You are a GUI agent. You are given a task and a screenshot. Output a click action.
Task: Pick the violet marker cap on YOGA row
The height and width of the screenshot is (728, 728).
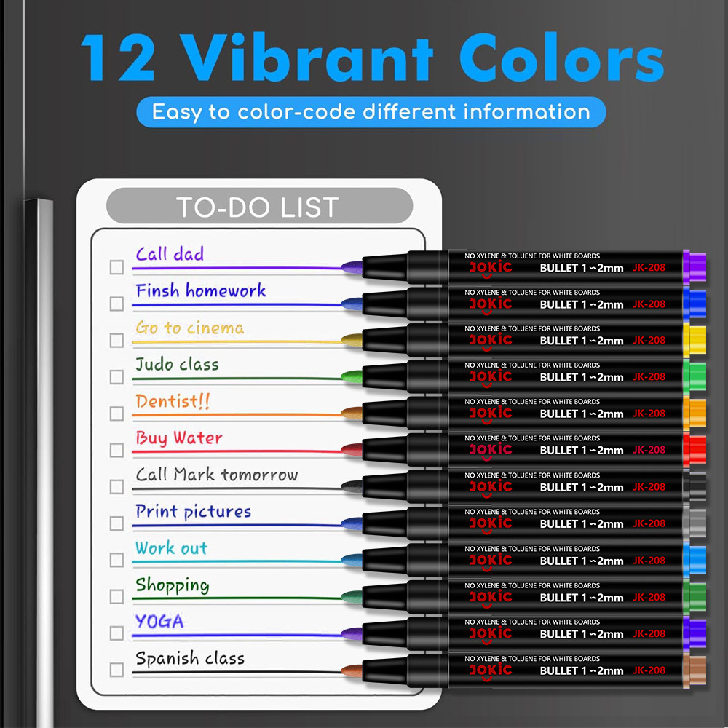point(695,633)
